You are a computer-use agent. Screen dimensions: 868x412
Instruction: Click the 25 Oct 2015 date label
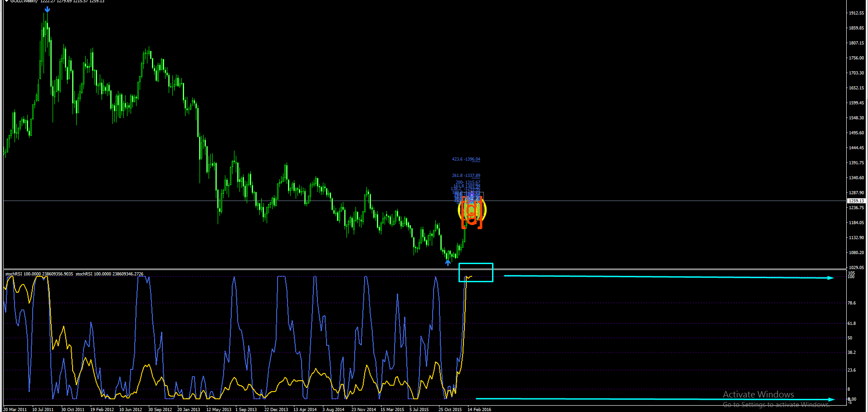click(450, 409)
